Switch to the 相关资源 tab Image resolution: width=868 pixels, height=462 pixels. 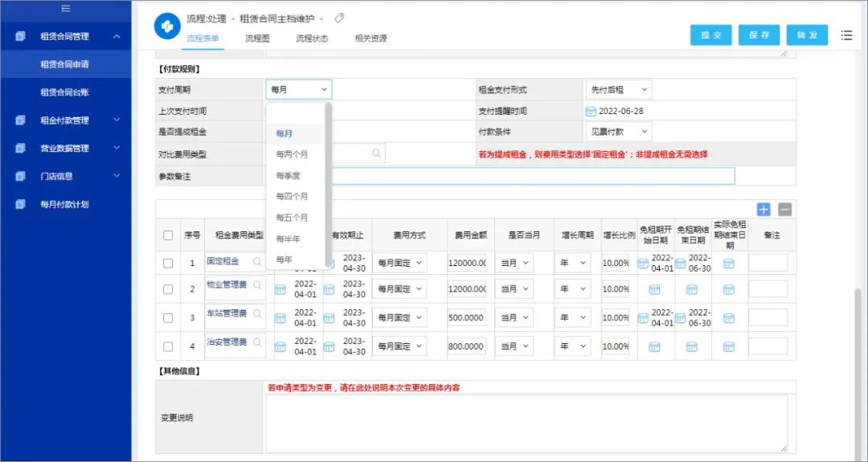(371, 39)
